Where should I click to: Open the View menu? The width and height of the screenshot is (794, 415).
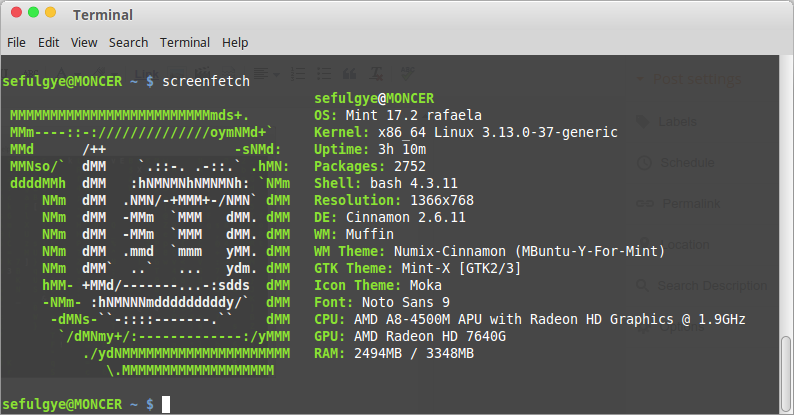pyautogui.click(x=84, y=43)
